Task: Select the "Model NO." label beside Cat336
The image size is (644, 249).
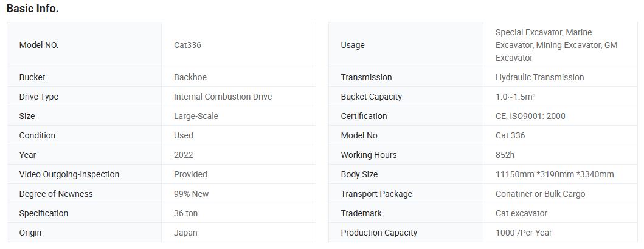Action: [39, 45]
